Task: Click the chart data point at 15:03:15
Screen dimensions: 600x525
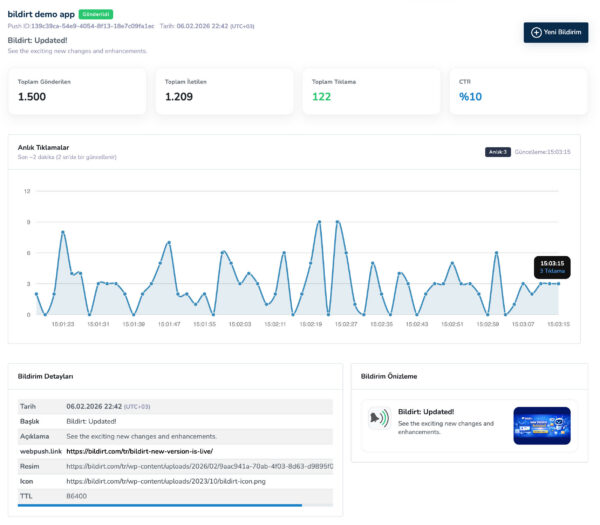Action: coord(559,284)
